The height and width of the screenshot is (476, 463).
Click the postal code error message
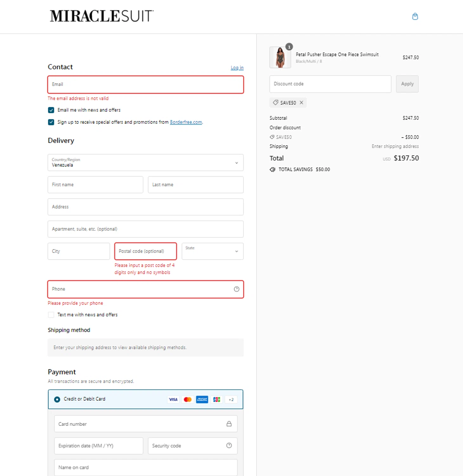click(144, 269)
